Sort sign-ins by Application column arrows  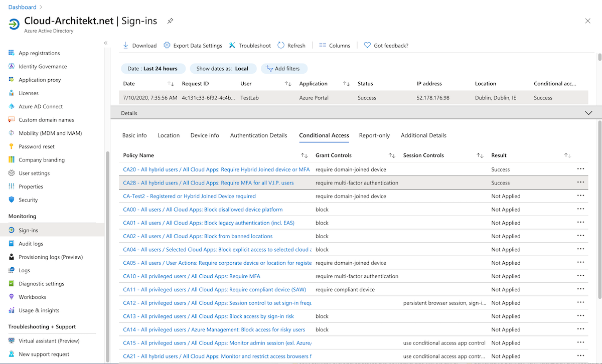tap(347, 84)
